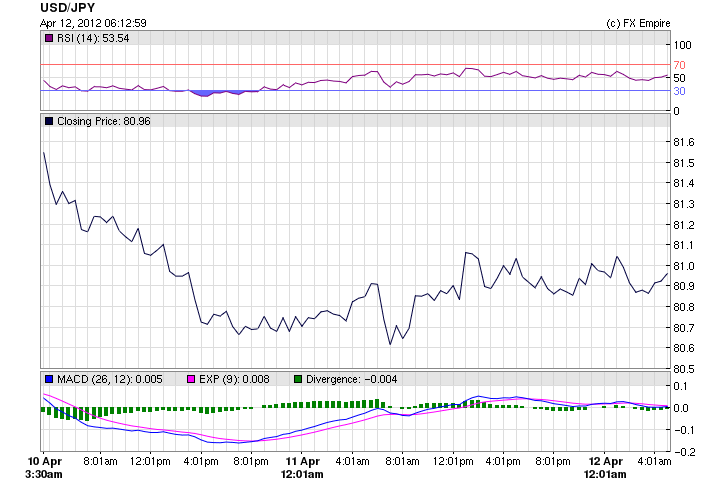This screenshot has height=487, width=710.
Task: Select the USD/JPY chart title
Action: click(x=67, y=8)
